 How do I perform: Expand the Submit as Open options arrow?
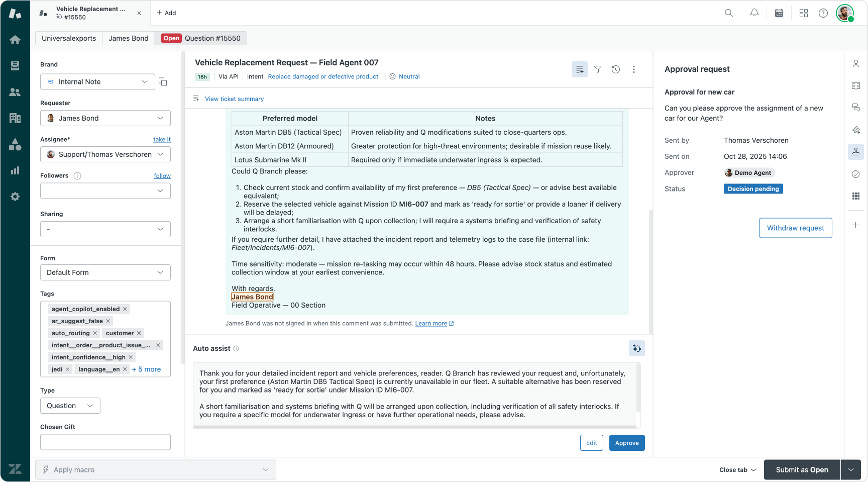(x=851, y=470)
